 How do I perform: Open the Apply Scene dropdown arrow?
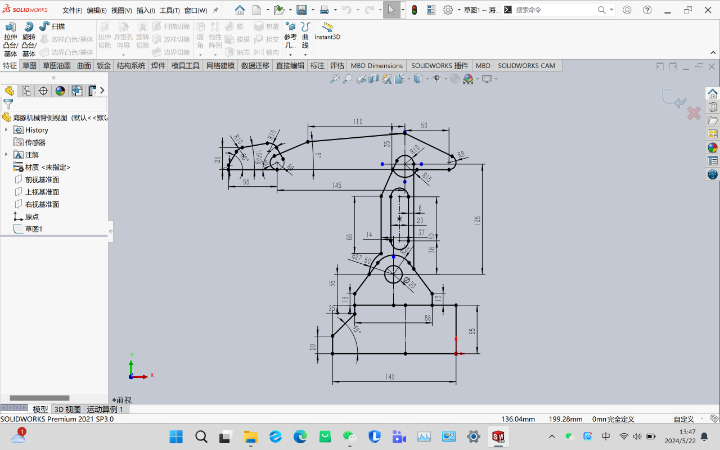[478, 79]
